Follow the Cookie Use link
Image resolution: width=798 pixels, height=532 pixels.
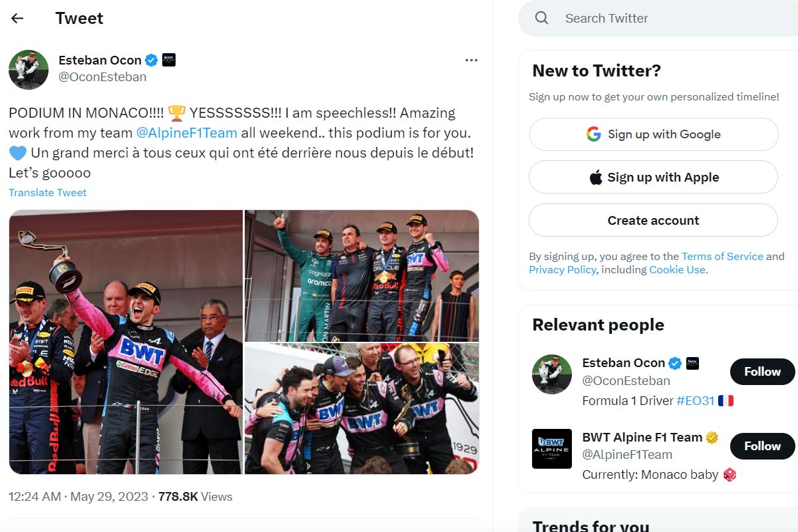(x=677, y=269)
